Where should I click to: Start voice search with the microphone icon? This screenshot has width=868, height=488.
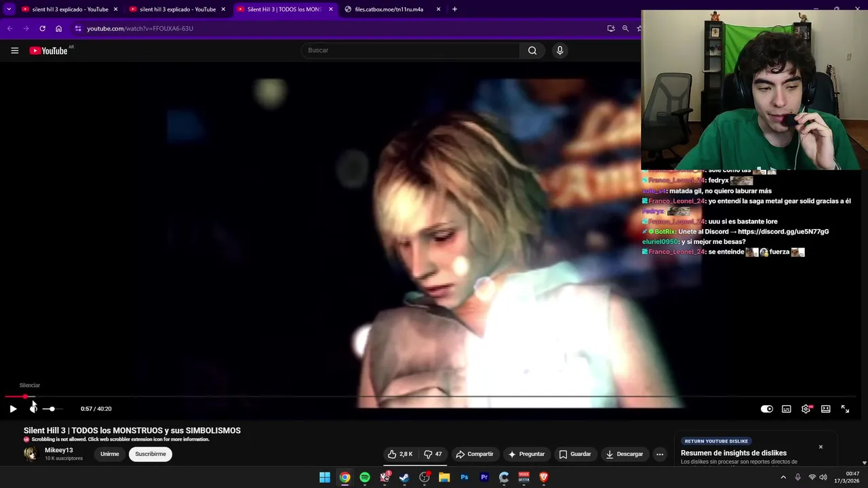tap(559, 50)
